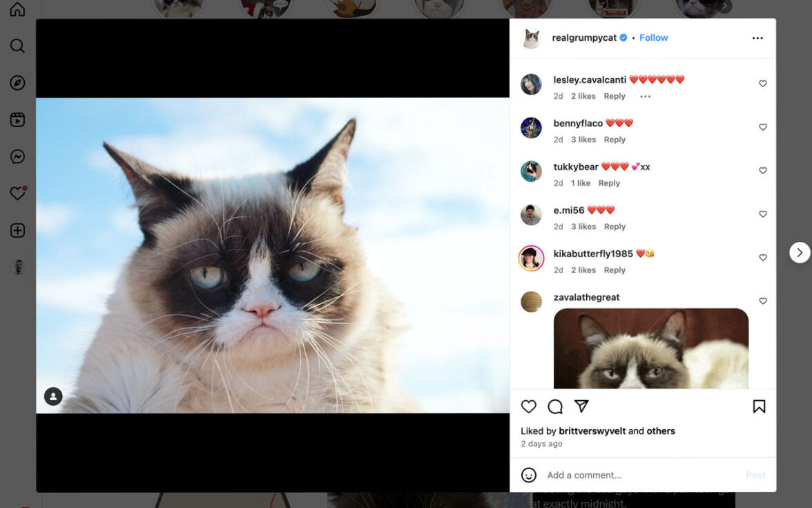Reply to kikabutterfly1985's comment
Image resolution: width=812 pixels, height=508 pixels.
point(615,271)
